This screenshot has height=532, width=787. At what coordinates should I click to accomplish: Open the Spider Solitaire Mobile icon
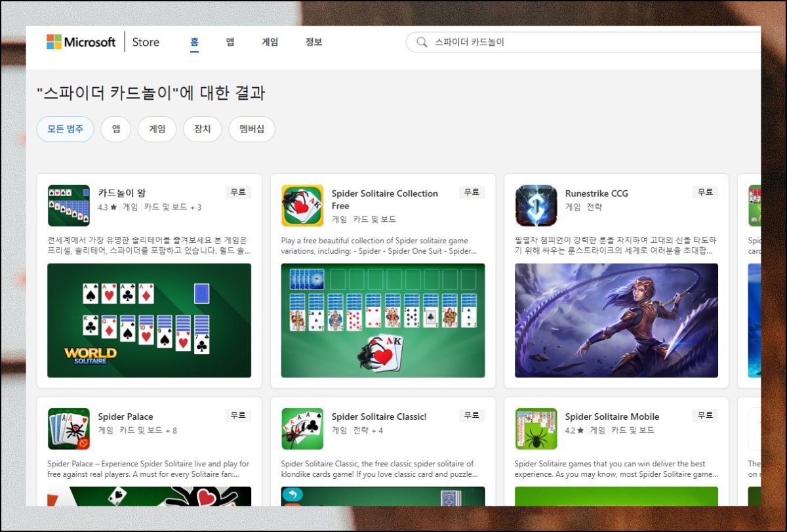(536, 428)
